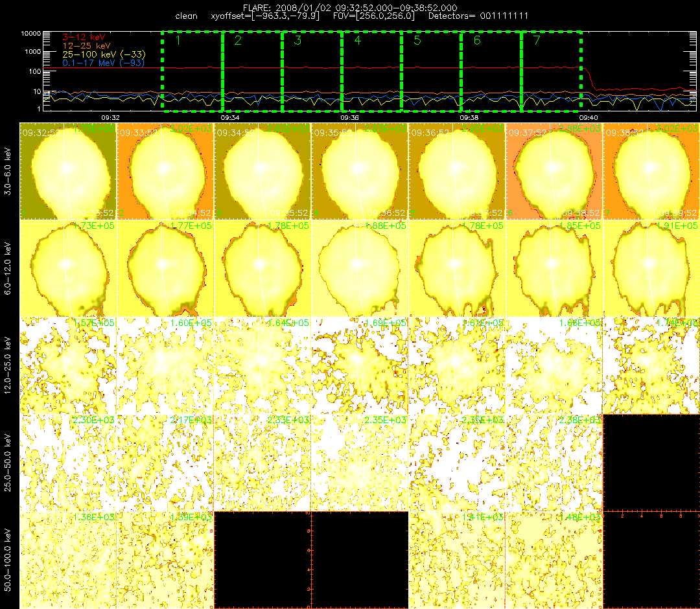Open the 6.0-12.0 keV image labeled 1.88E+05
Image resolution: width=700 pixels, height=609 pixels.
(x=360, y=268)
